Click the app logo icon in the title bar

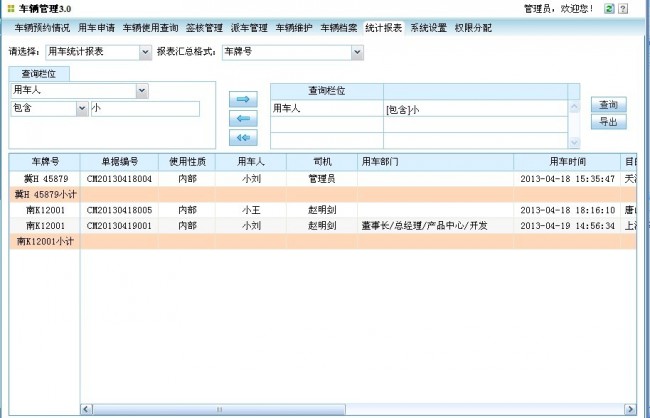pos(9,8)
